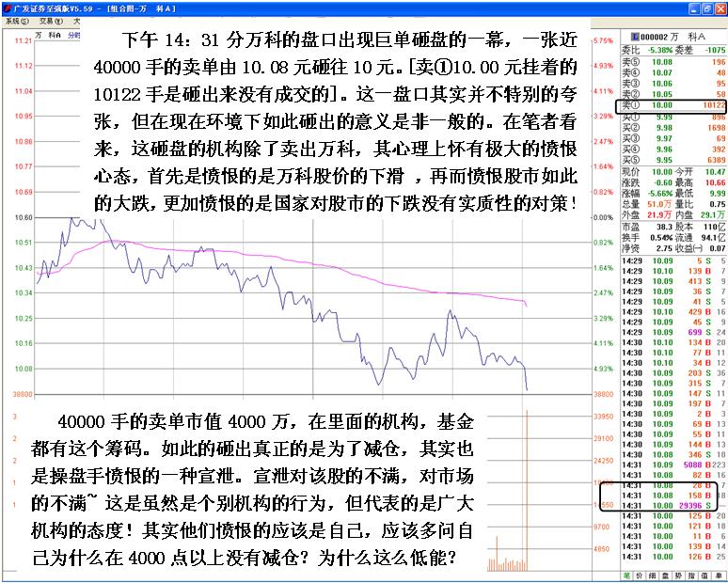Image resolution: width=728 pixels, height=583 pixels.
Task: Select the 卖① 10.00 order row
Action: pos(673,105)
